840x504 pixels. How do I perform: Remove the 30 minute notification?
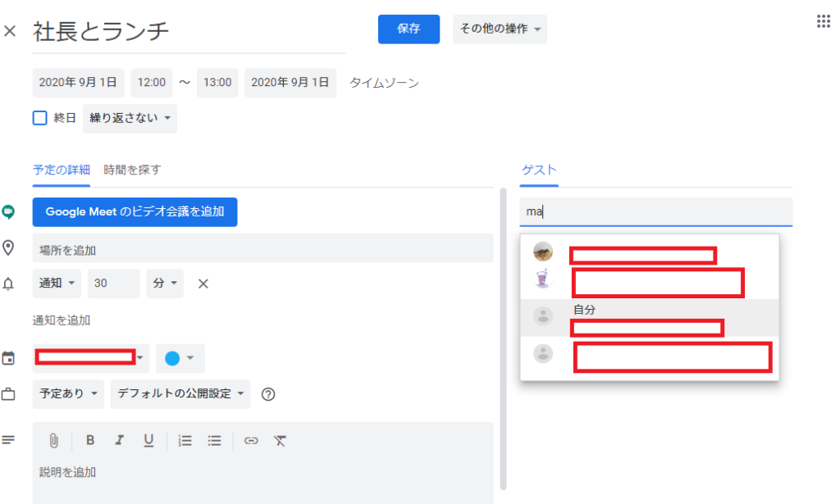pyautogui.click(x=204, y=284)
